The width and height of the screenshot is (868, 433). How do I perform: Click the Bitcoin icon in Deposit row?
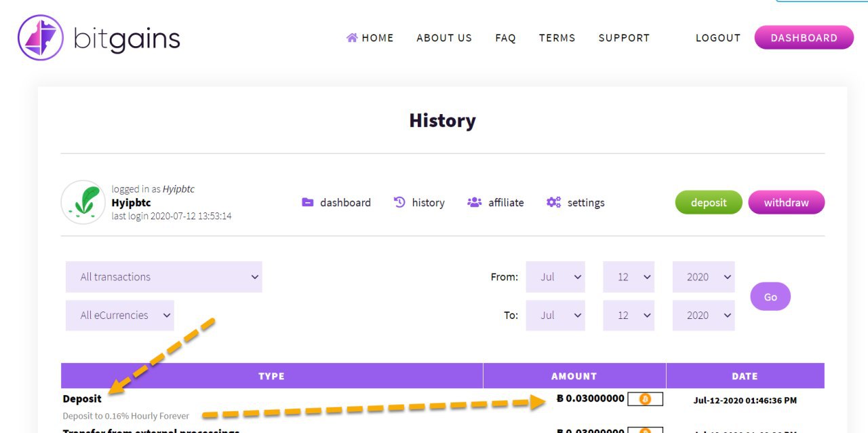[645, 399]
